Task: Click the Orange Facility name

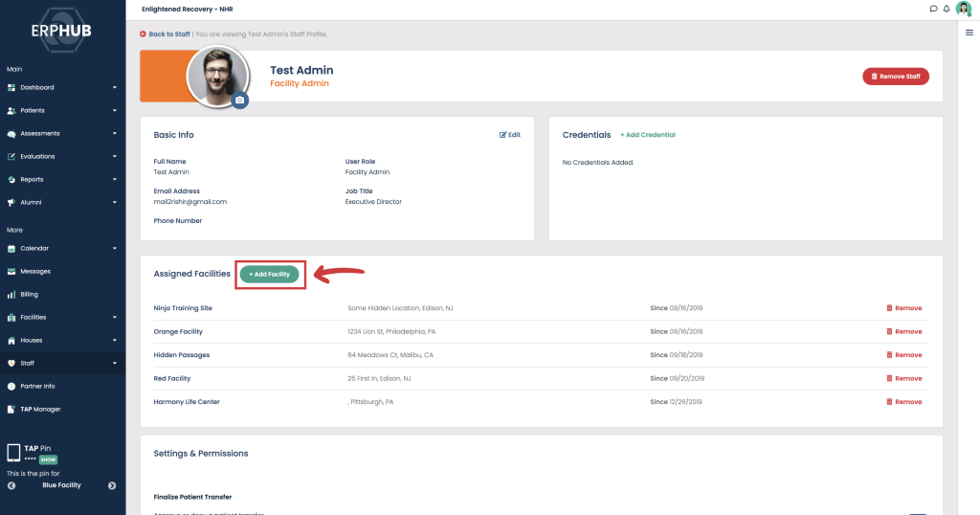Action: tap(178, 332)
